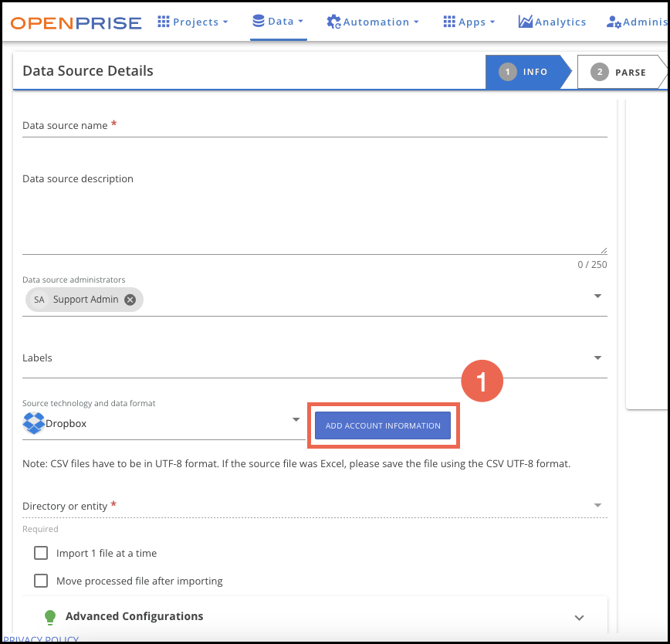Switch to the PARSE step
Viewport: 670px width, 644px height.
tap(624, 72)
